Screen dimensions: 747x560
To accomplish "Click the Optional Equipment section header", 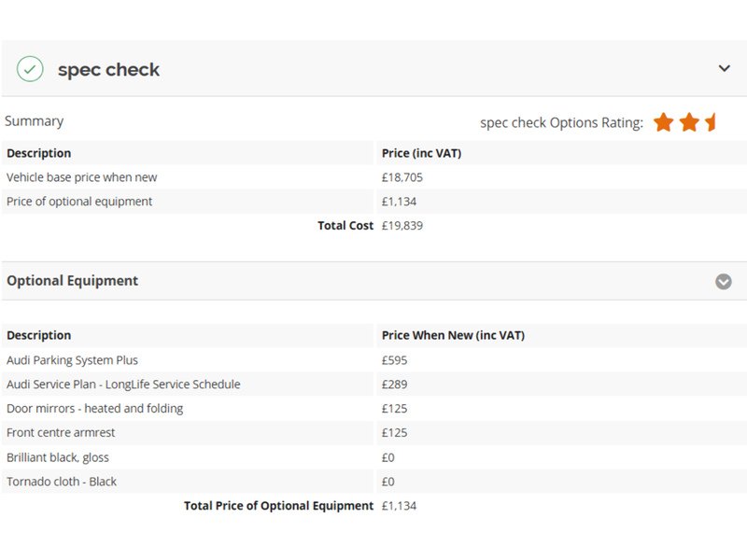I will [73, 281].
